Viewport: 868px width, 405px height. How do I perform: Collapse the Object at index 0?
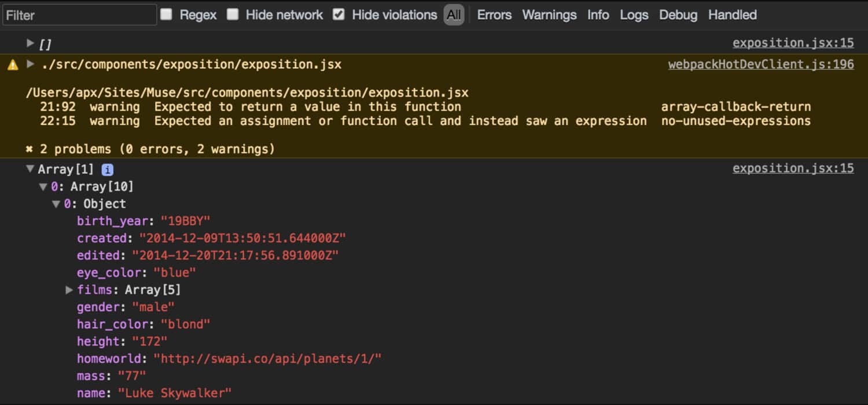56,204
